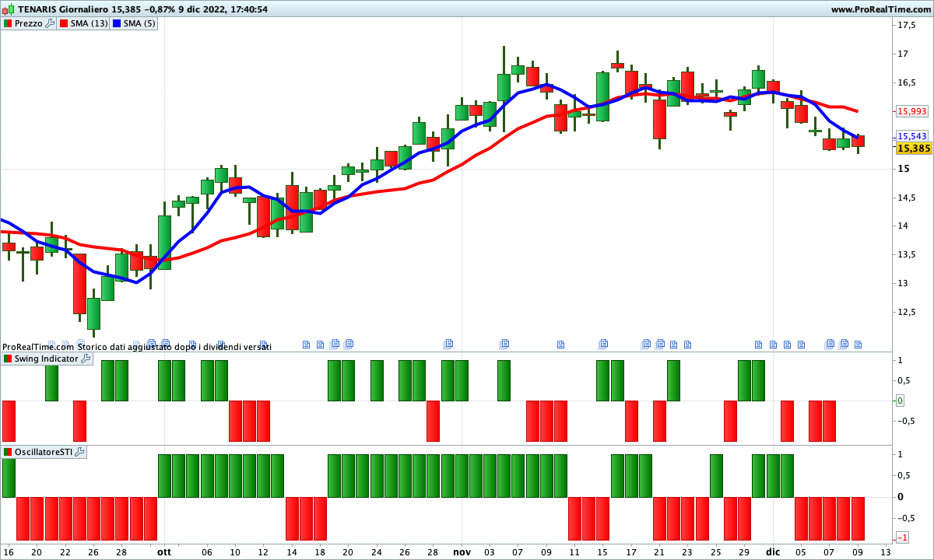This screenshot has width=934, height=560.
Task: Click the 15,385 current price label
Action: pyautogui.click(x=913, y=148)
